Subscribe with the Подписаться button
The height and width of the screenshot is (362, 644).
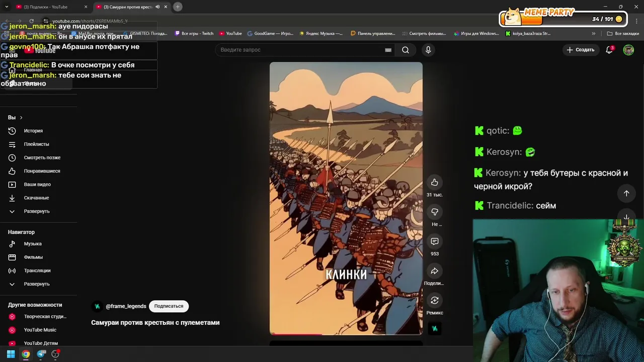(169, 306)
